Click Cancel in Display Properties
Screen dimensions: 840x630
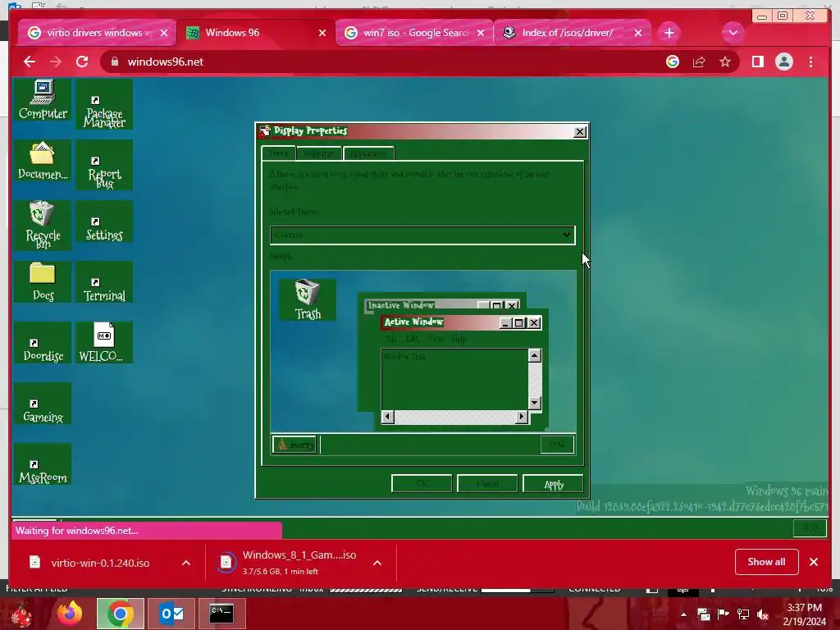[x=487, y=484]
